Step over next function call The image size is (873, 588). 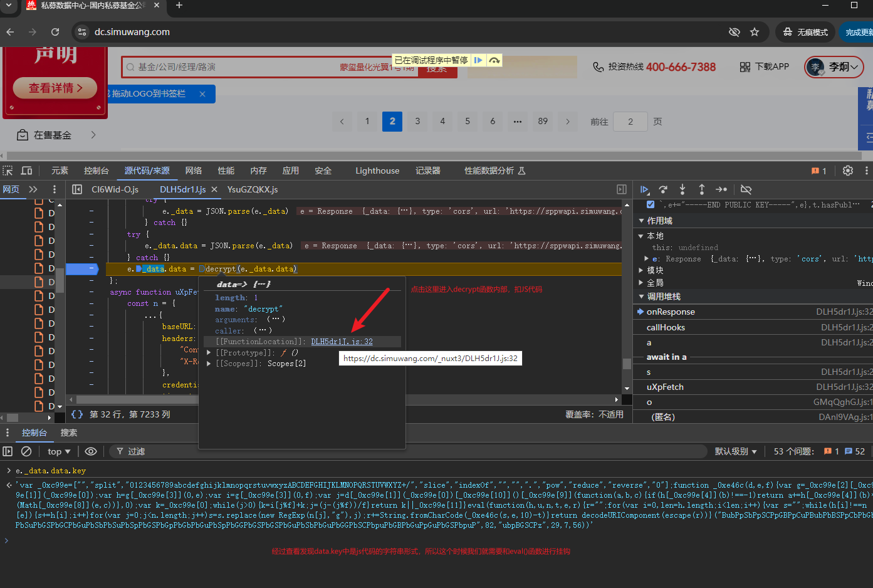[x=663, y=189]
